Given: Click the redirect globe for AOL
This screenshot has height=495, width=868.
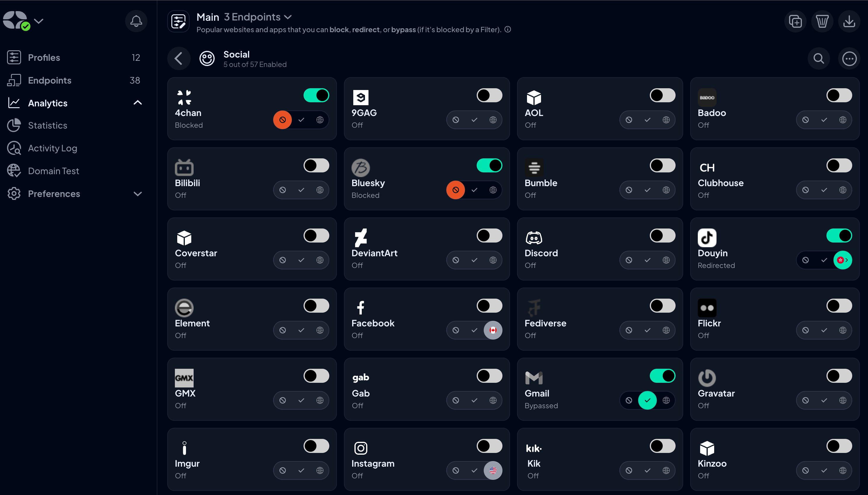Looking at the screenshot, I should click(666, 120).
